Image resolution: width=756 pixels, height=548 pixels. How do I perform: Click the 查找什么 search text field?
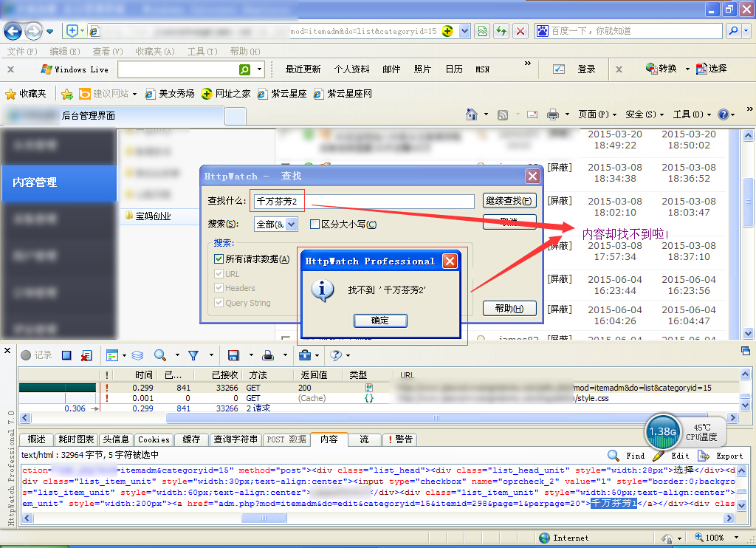pos(363,202)
